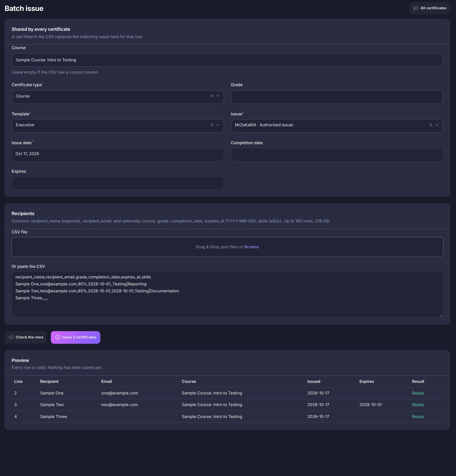
Task: Click Check the rows button
Action: 25,337
